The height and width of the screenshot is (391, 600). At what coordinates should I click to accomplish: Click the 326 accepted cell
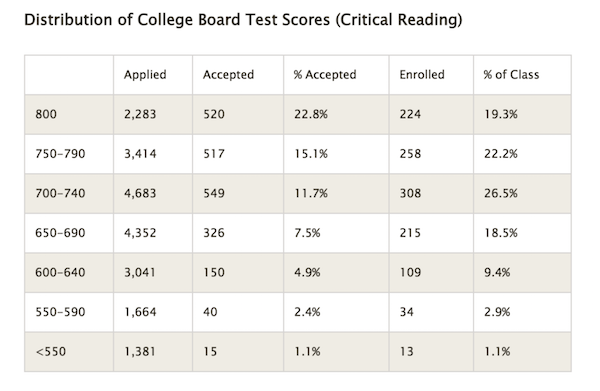[214, 233]
